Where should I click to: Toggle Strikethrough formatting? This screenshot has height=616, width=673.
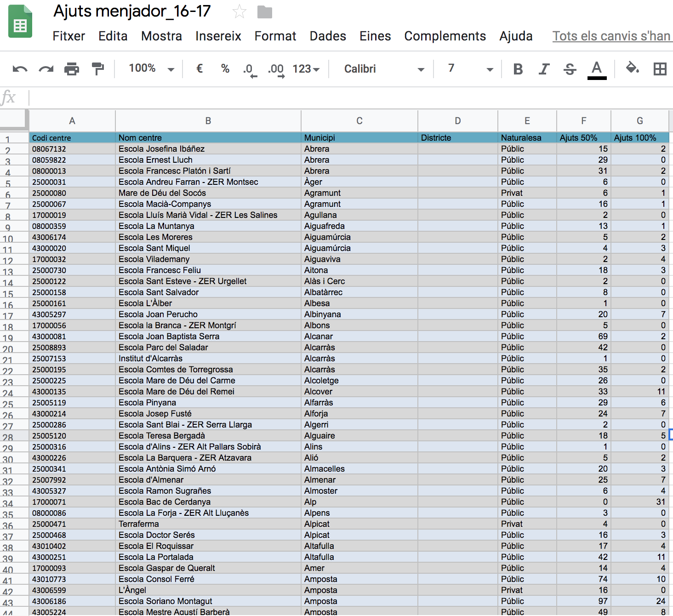pos(570,69)
